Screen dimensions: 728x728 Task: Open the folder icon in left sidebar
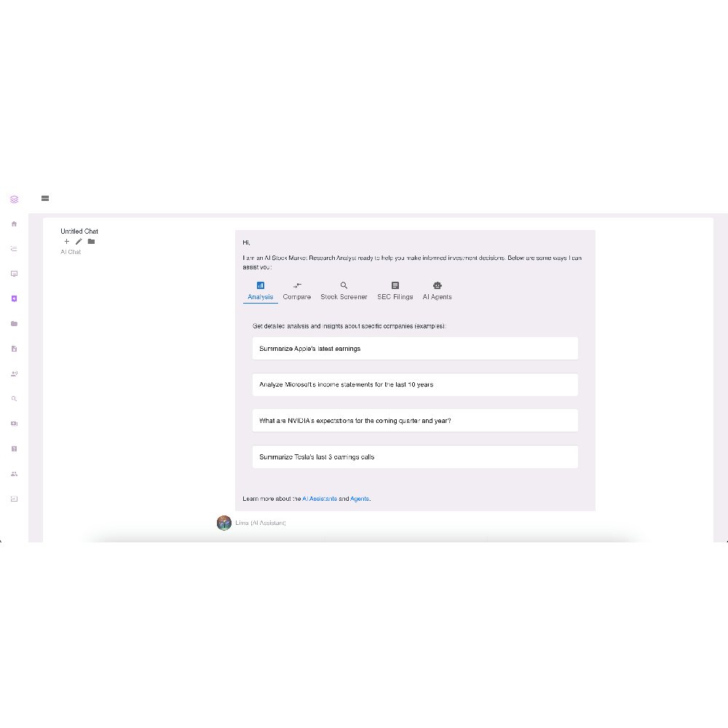(14, 324)
